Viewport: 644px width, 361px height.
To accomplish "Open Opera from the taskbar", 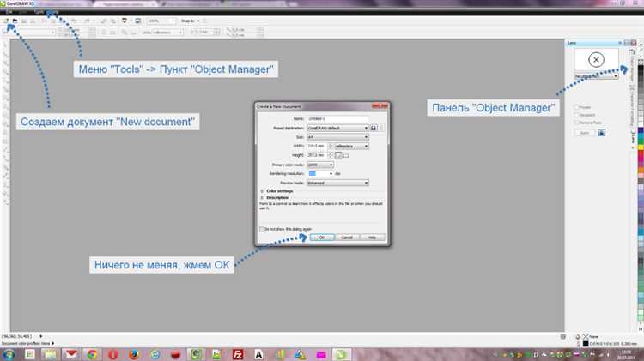I will [113, 354].
